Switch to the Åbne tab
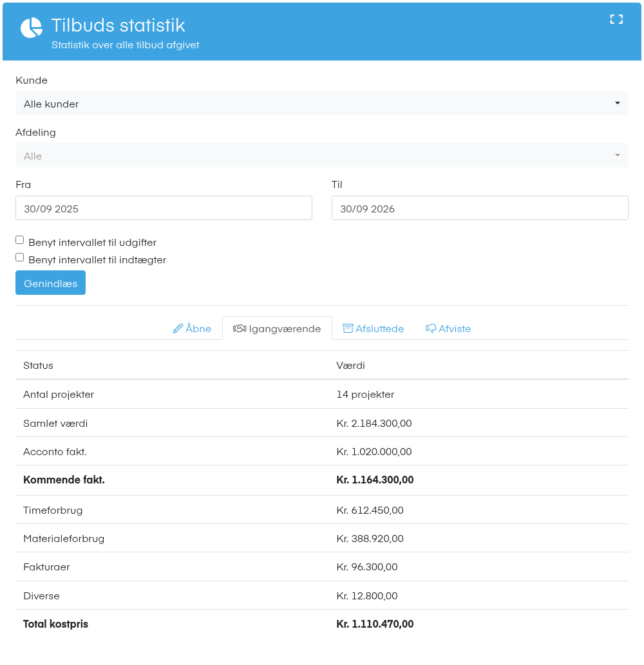Screen dimensions: 644x665 point(192,328)
